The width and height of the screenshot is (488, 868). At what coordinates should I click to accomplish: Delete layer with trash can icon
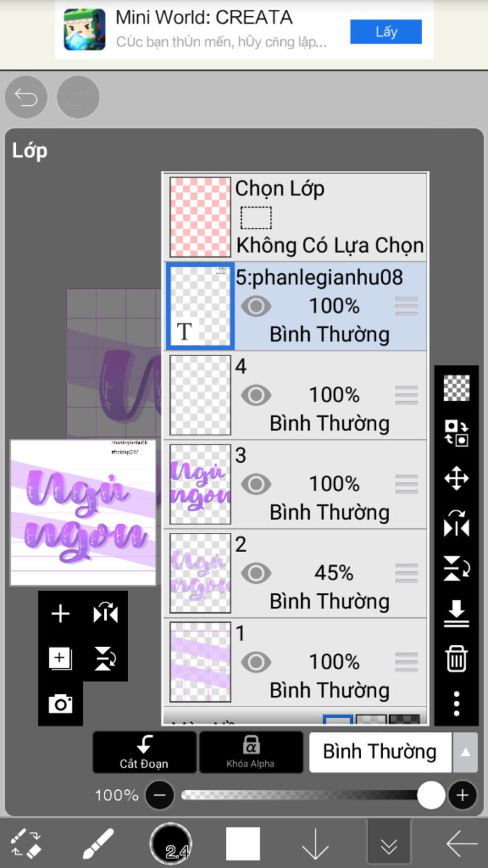click(x=456, y=658)
